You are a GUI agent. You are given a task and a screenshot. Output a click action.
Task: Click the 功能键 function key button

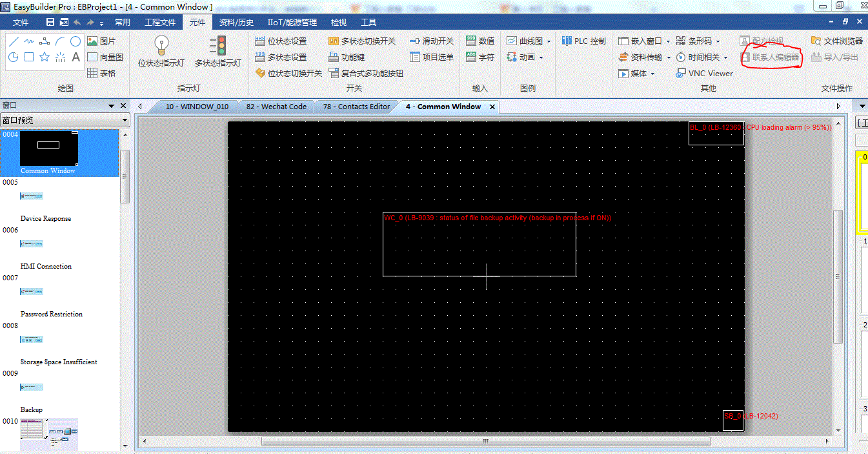click(x=347, y=57)
